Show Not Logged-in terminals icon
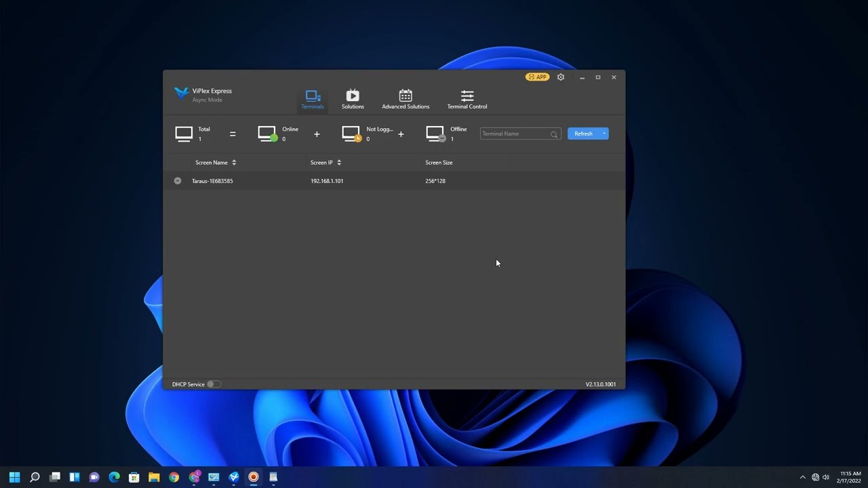Viewport: 868px width, 488px height. pyautogui.click(x=351, y=134)
